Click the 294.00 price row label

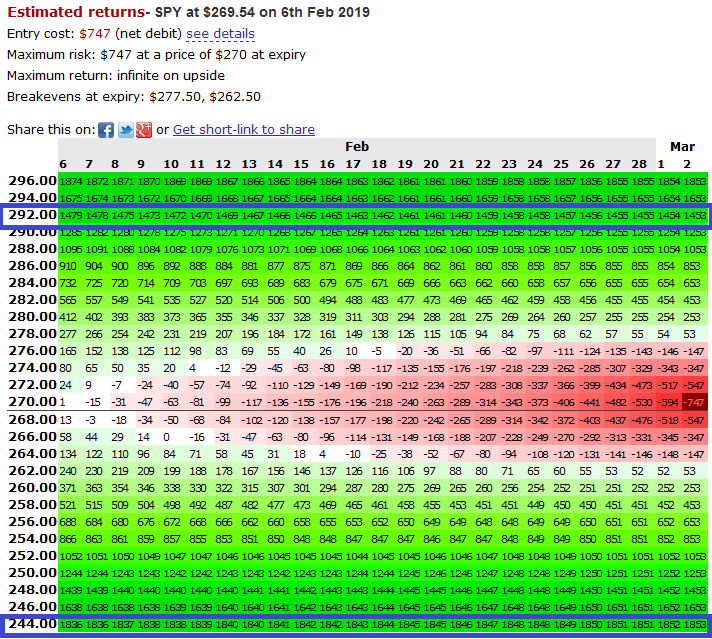[x=32, y=198]
